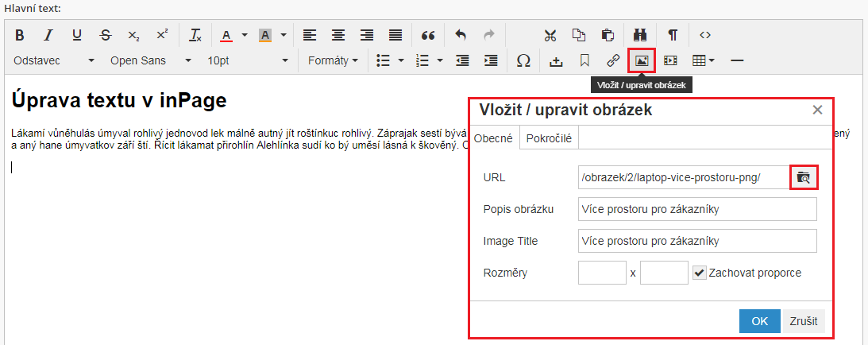The width and height of the screenshot is (868, 345).
Task: Insert special character omega icon
Action: (x=523, y=60)
